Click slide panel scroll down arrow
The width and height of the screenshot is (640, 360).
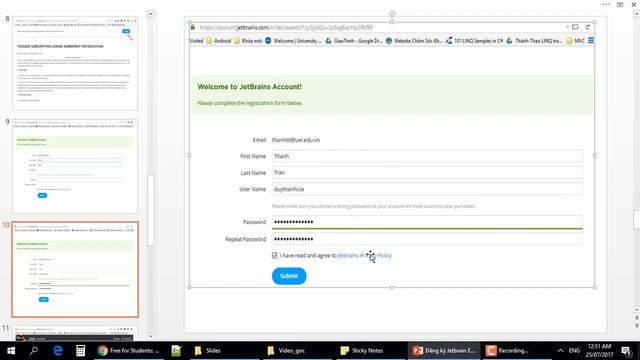pyautogui.click(x=151, y=336)
